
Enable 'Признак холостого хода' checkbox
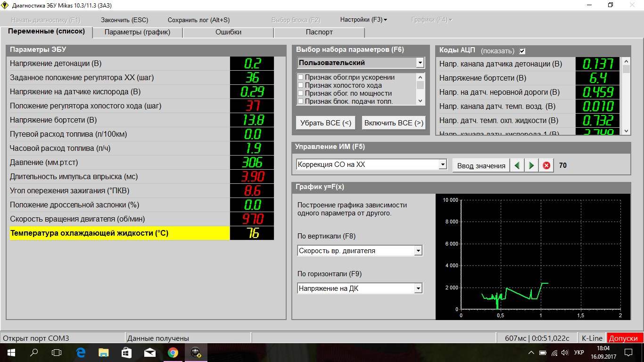300,85
